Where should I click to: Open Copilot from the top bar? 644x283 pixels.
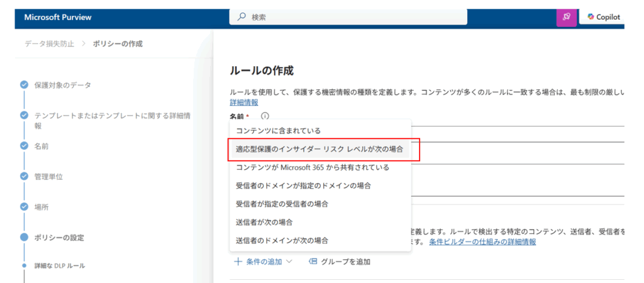click(x=603, y=17)
